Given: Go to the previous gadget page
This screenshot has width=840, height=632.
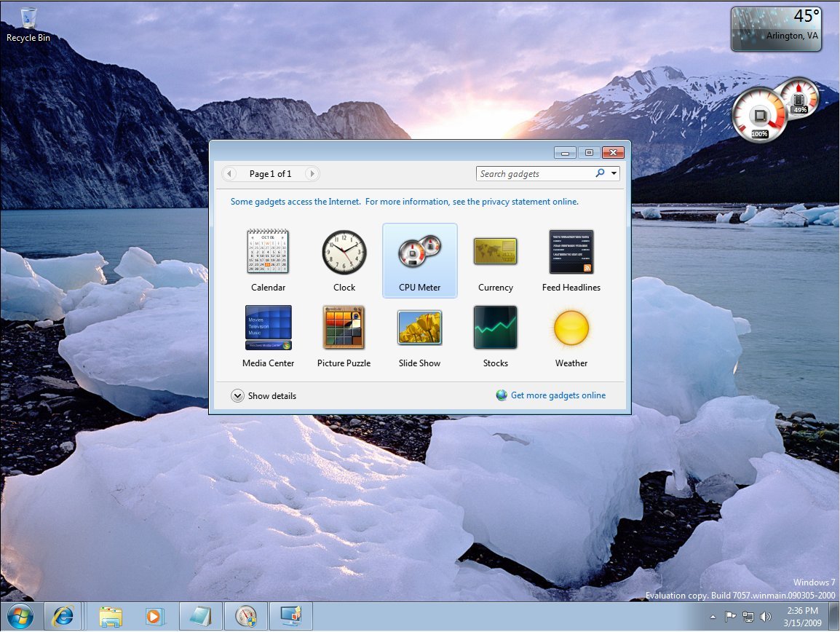Looking at the screenshot, I should (x=230, y=173).
